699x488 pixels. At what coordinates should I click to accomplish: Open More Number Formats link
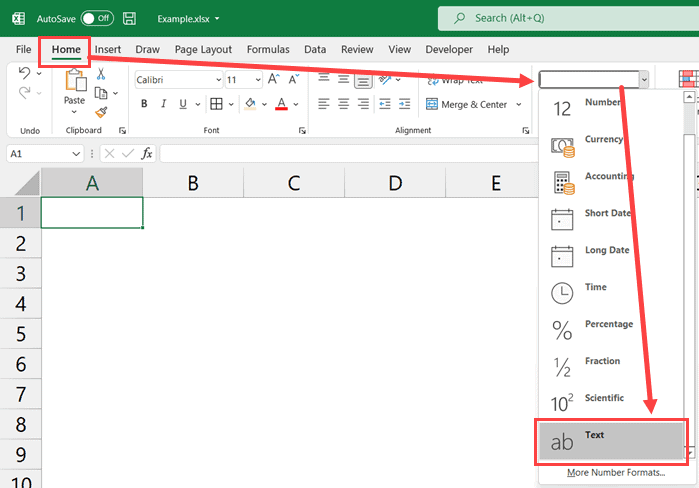(615, 472)
